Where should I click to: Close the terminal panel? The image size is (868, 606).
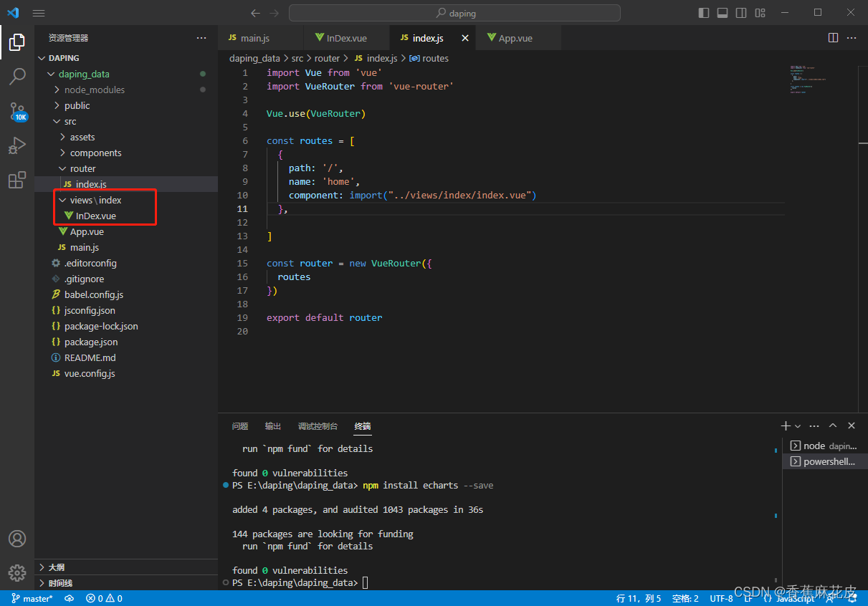click(x=852, y=425)
